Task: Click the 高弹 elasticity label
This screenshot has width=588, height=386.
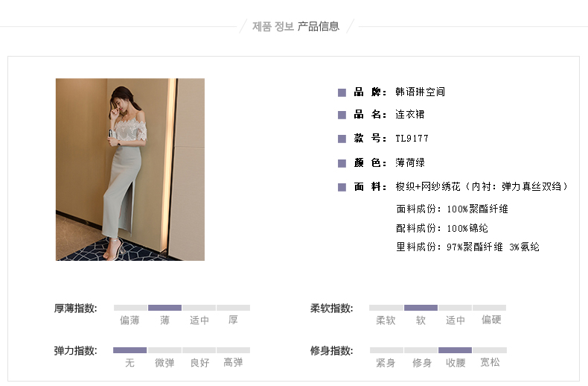Action: [x=233, y=362]
